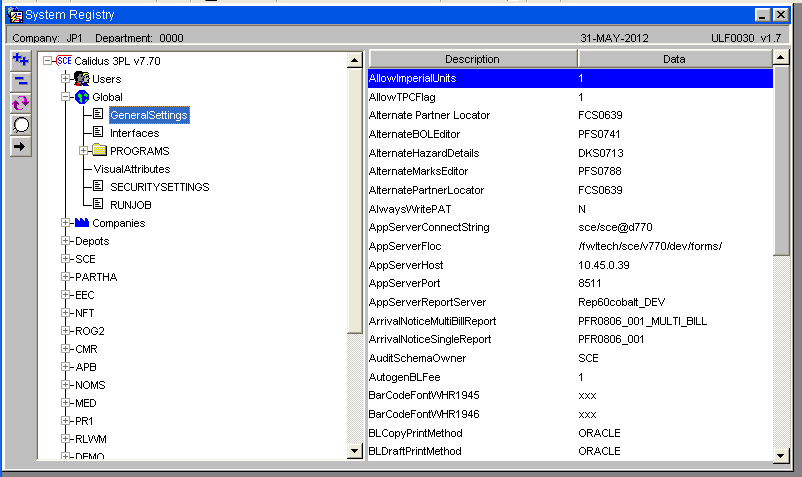The image size is (802, 477).
Task: Click the tree panel vertical scrollbar thumb
Action: 354,201
